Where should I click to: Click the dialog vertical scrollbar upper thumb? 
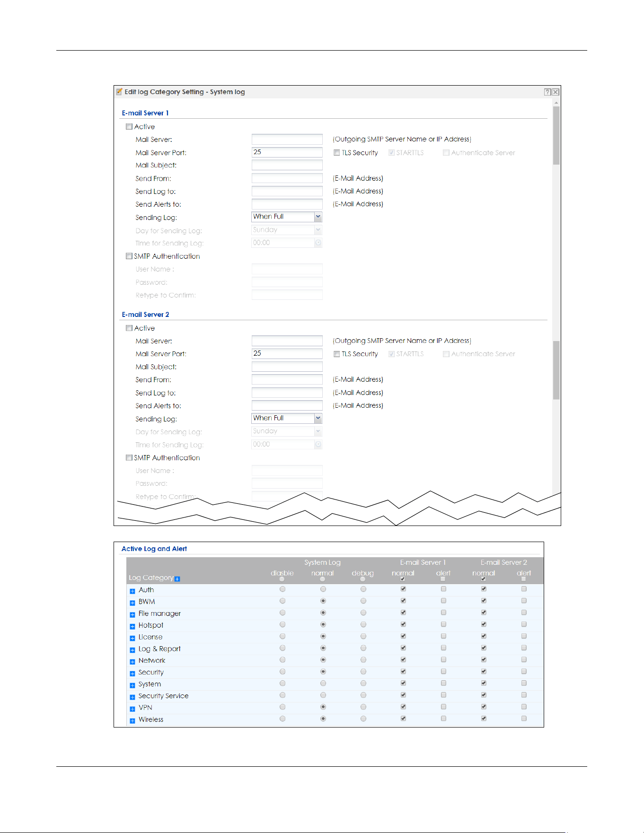click(x=556, y=135)
